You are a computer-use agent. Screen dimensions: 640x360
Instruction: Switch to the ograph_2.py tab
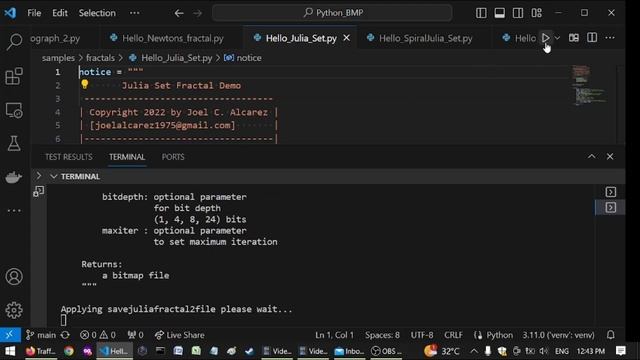(55, 38)
